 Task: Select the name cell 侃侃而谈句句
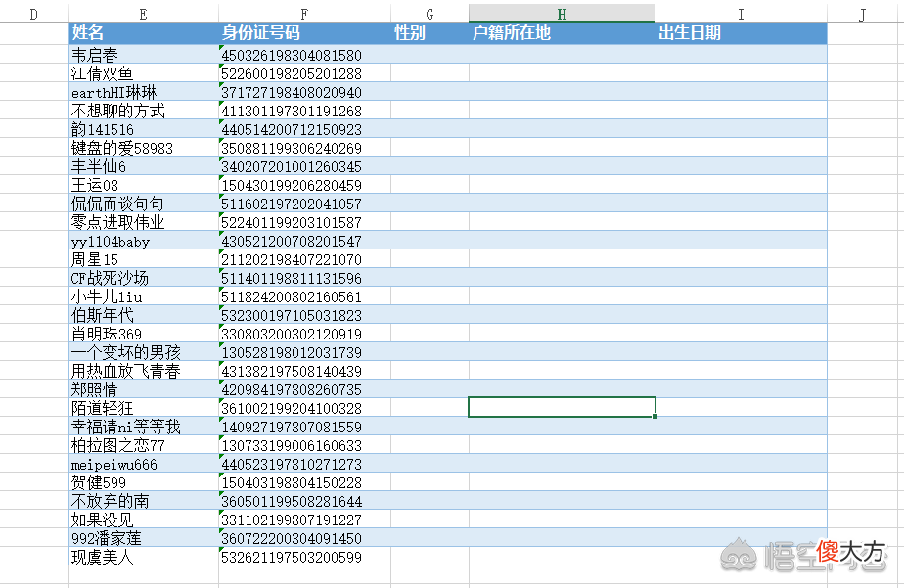[144, 204]
